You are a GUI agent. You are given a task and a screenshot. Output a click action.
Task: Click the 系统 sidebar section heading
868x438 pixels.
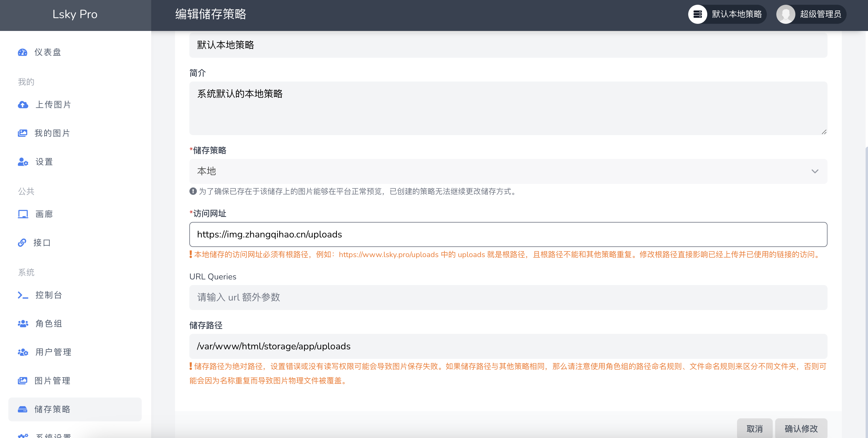tap(26, 272)
